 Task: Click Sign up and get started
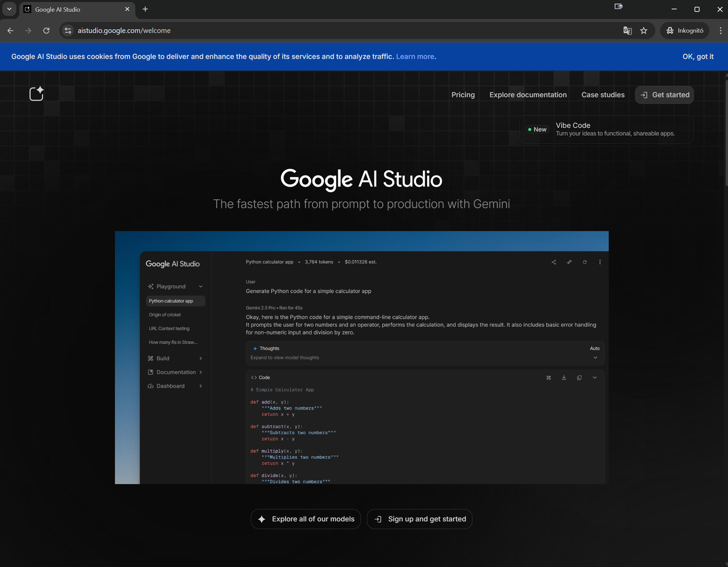point(419,519)
